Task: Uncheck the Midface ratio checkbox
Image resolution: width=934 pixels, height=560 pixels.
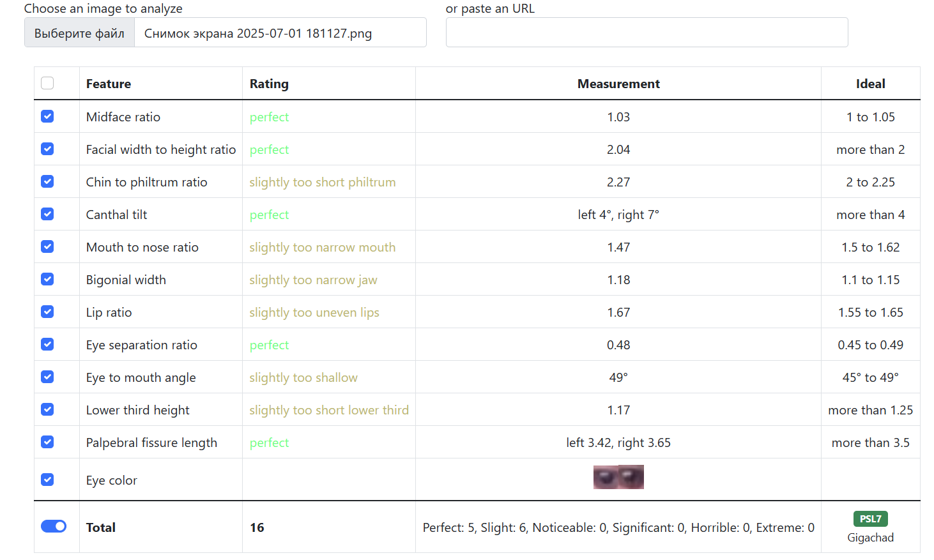Action: tap(47, 116)
